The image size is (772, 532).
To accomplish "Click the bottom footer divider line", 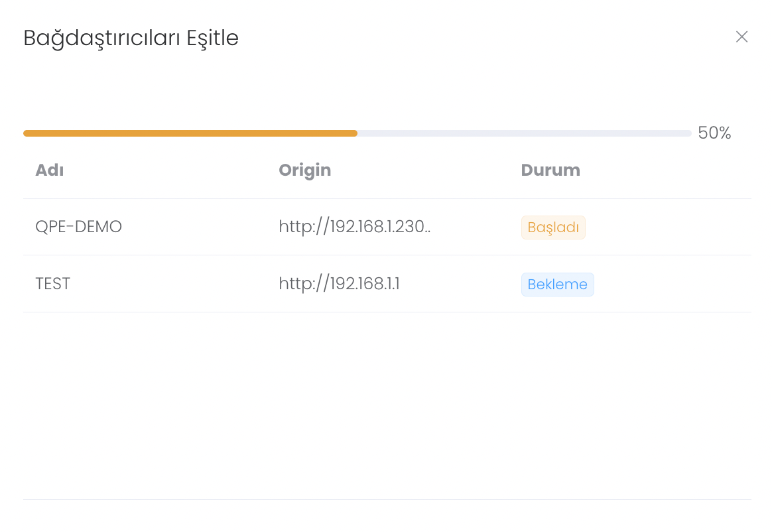I will pyautogui.click(x=387, y=499).
